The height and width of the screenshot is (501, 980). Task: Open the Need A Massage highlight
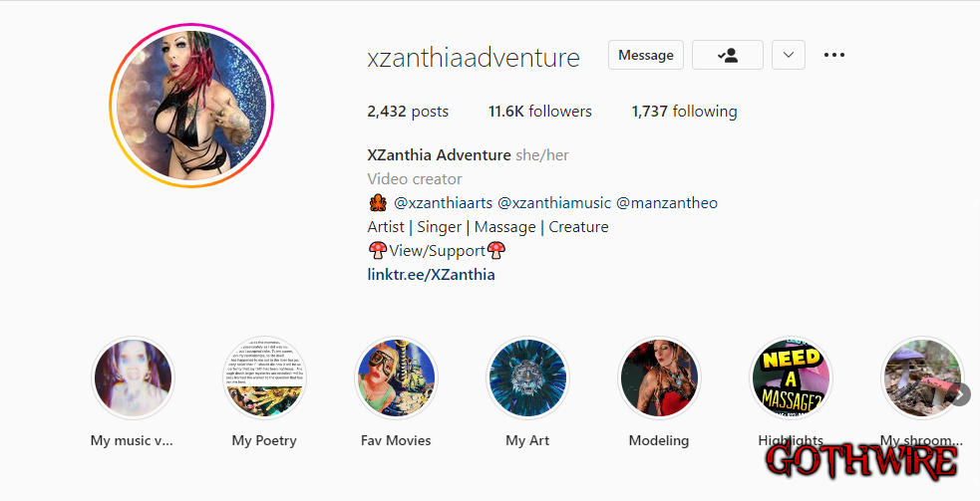coord(791,378)
